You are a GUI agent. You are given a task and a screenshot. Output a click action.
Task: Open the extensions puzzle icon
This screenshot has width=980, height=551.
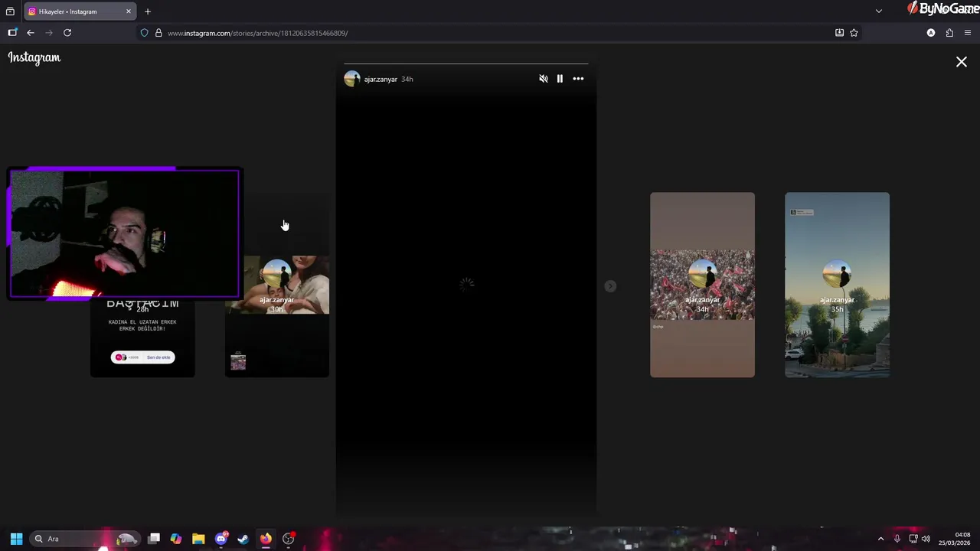coord(949,33)
